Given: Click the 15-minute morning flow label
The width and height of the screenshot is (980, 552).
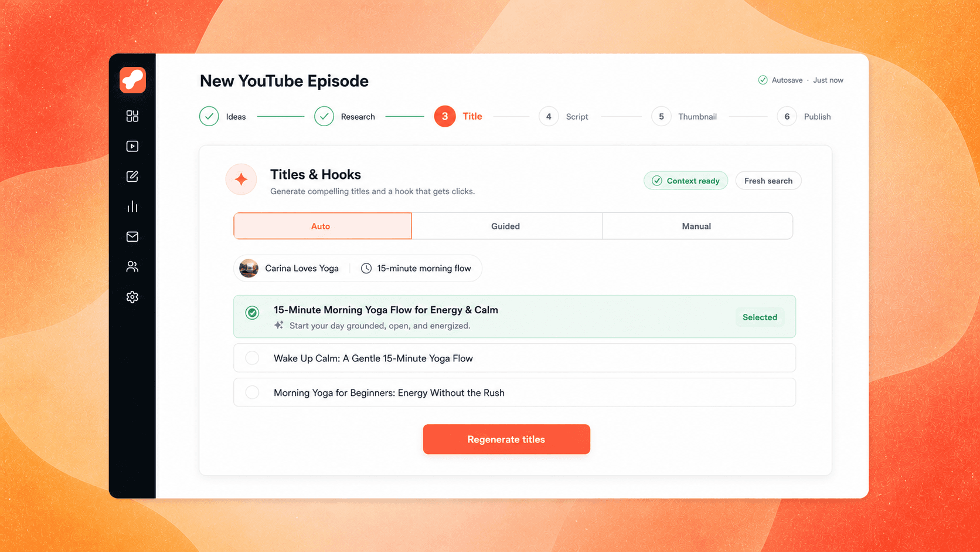Looking at the screenshot, I should point(424,268).
